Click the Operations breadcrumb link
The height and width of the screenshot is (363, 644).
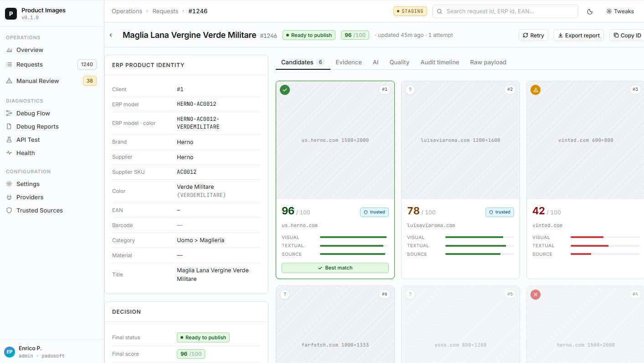pyautogui.click(x=127, y=11)
